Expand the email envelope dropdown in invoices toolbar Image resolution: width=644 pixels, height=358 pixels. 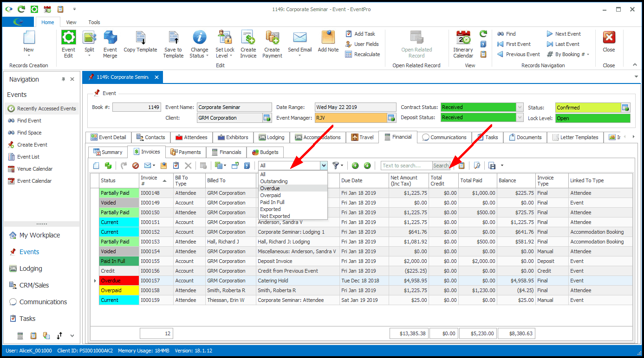154,166
